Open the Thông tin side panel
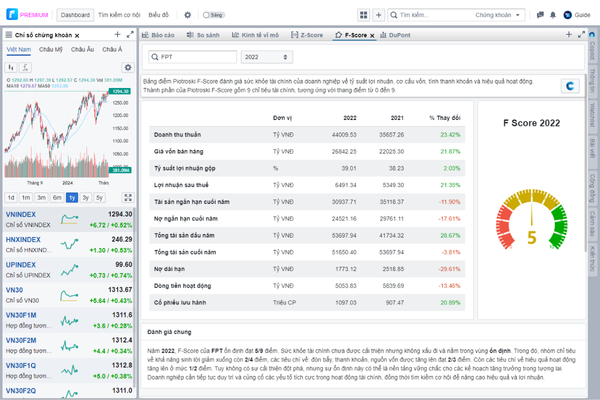 [592, 81]
